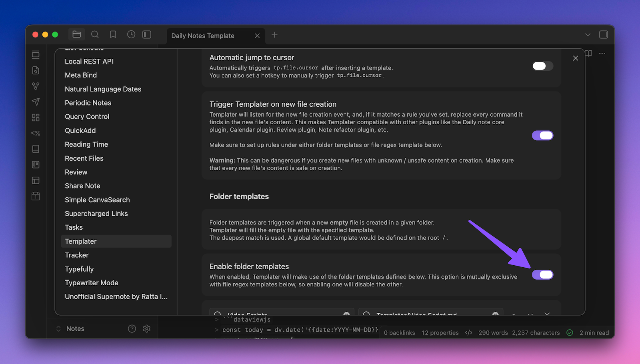This screenshot has height=364, width=640.
Task: Click the green checkmark status icon
Action: tap(570, 332)
